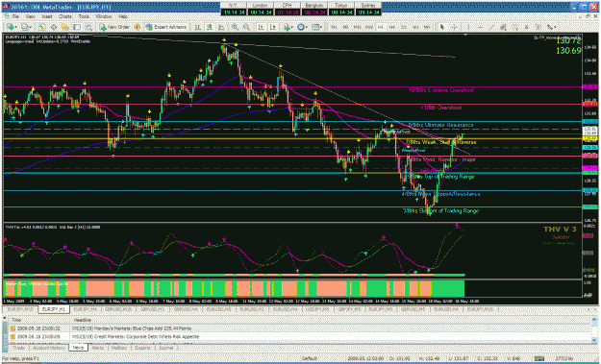Open the File menu
601x364 pixels.
(15, 17)
